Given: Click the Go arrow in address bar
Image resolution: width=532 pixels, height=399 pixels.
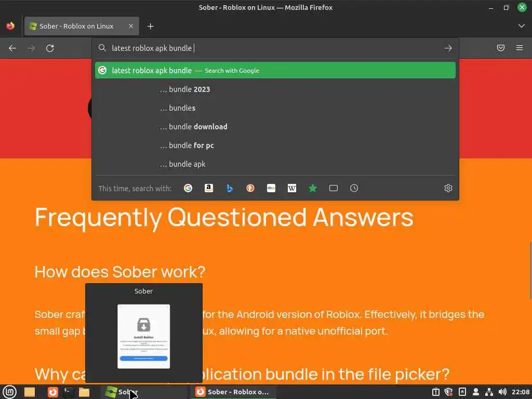Looking at the screenshot, I should 448,48.
